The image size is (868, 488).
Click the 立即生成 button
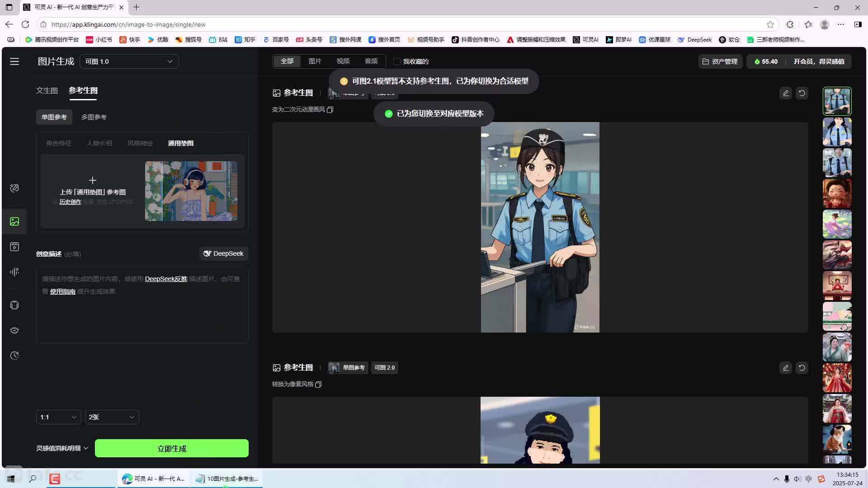[172, 448]
